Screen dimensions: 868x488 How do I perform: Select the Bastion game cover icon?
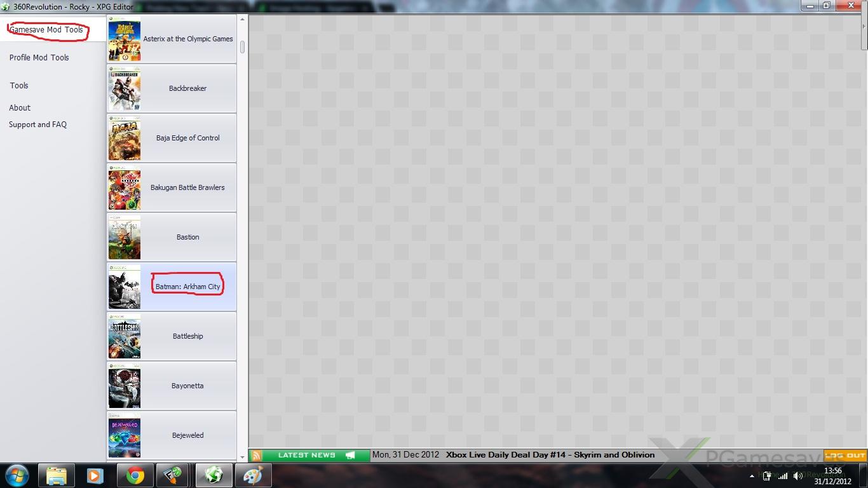point(125,238)
